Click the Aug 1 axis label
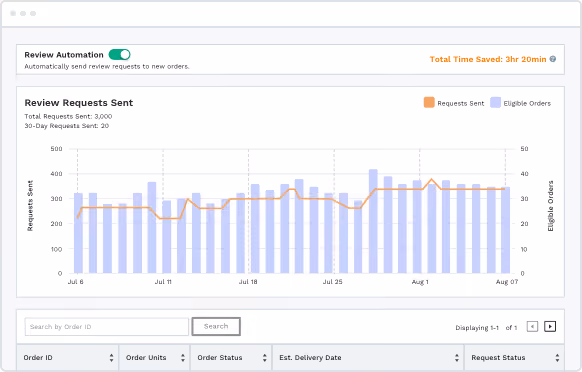582x372 pixels. click(420, 282)
